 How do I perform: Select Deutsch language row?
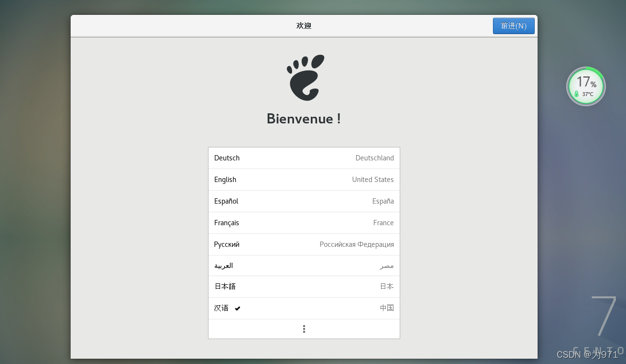pyautogui.click(x=304, y=158)
